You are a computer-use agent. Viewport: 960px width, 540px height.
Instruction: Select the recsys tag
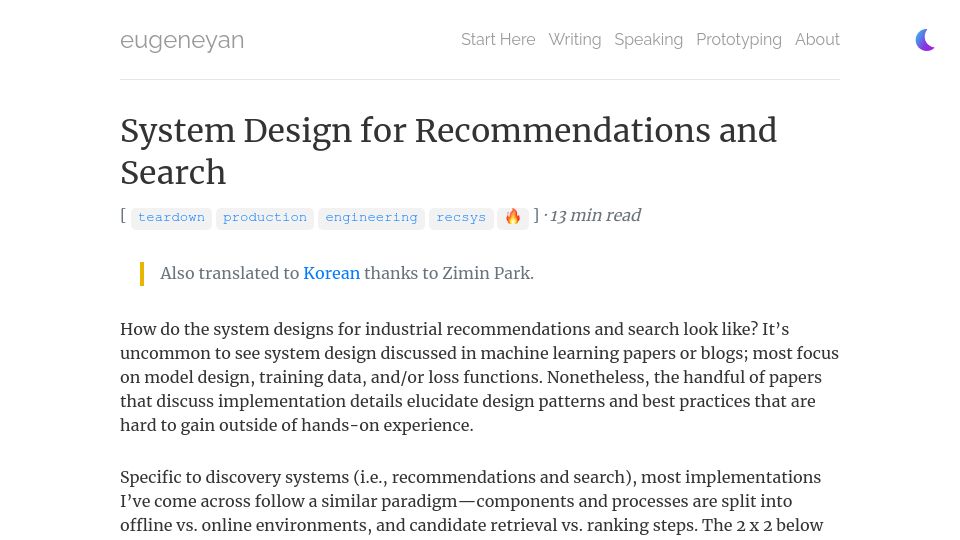(x=461, y=218)
